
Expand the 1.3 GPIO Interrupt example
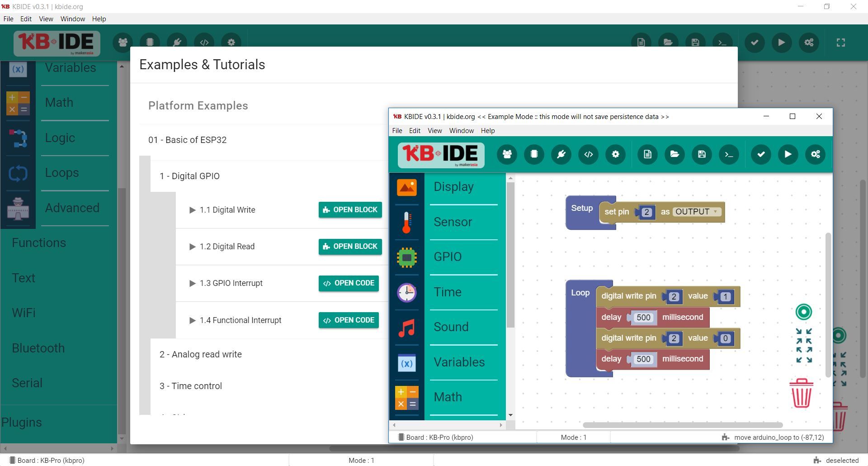(x=193, y=283)
